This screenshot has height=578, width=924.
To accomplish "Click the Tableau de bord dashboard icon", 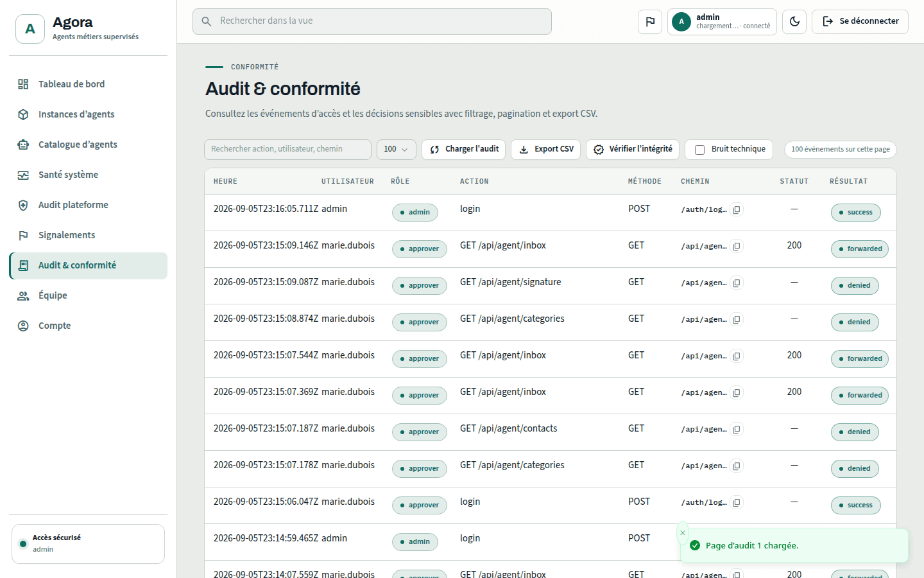I will (23, 84).
